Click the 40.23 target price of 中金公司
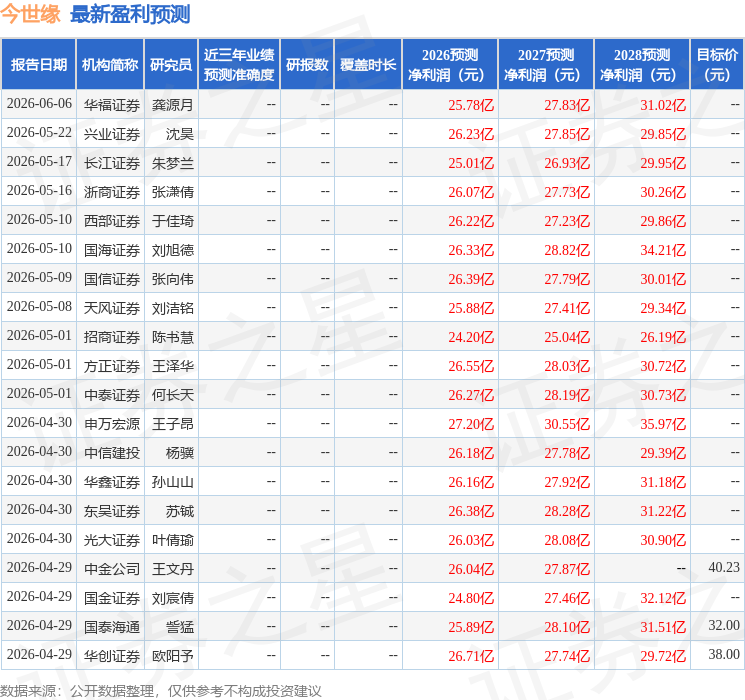The image size is (745, 700). [724, 567]
